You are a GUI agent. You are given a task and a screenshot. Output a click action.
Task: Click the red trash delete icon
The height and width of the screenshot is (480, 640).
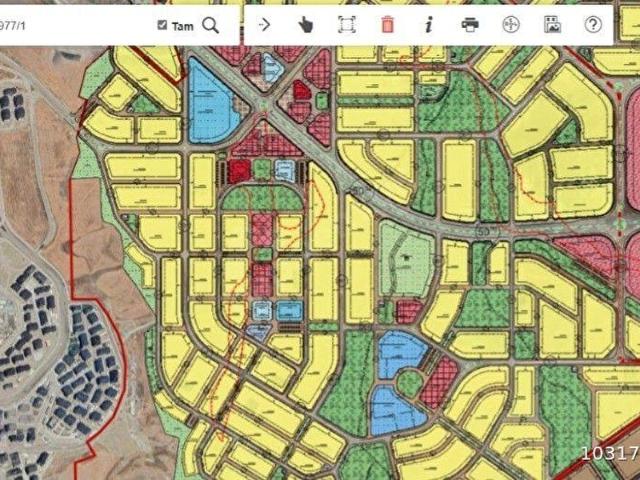[x=387, y=25]
